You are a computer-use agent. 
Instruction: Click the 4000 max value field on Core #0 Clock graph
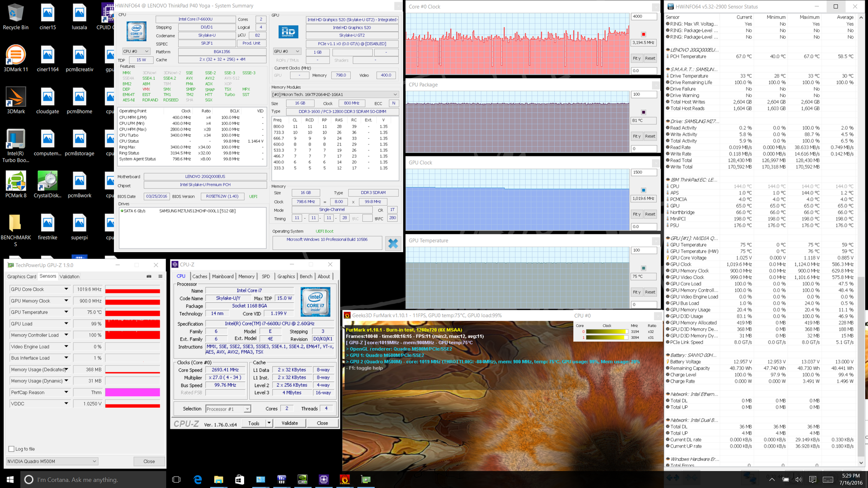click(644, 16)
